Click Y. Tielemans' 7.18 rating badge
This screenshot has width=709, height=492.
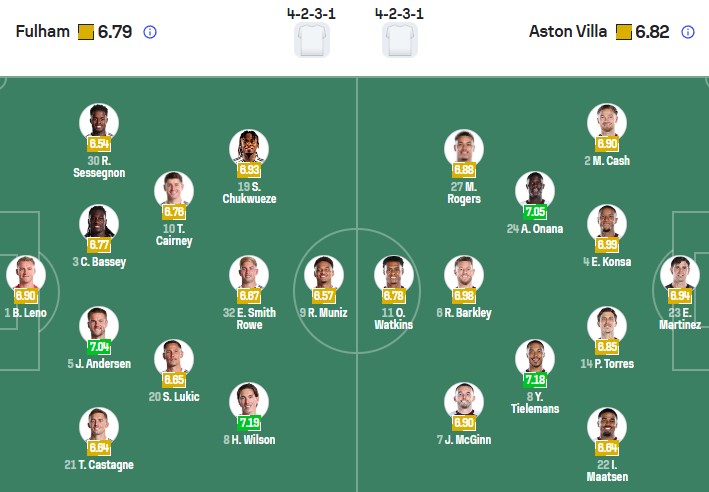tap(536, 380)
